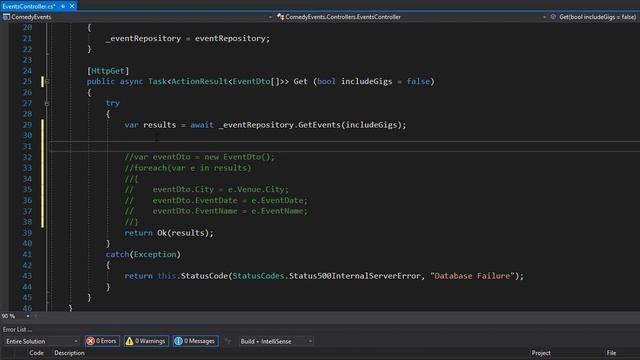Image resolution: width=640 pixels, height=360 pixels.
Task: Click line number 29 in the margin
Action: [x=27, y=125]
